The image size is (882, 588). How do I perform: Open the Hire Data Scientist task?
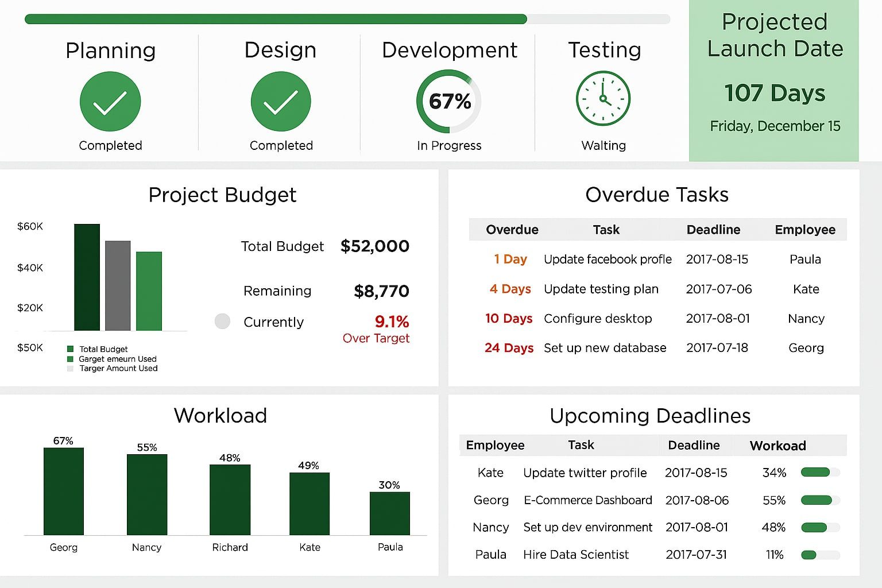pos(576,555)
